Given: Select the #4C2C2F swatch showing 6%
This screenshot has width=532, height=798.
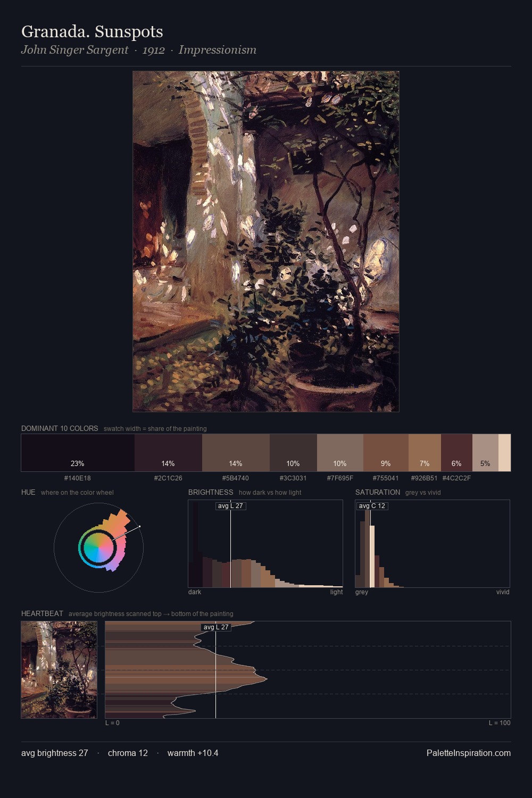Looking at the screenshot, I should (x=456, y=453).
